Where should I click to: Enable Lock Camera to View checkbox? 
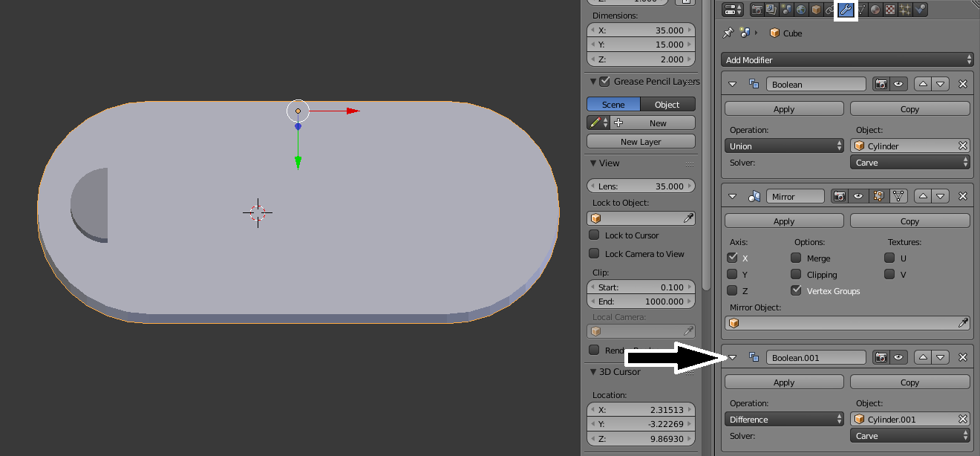[594, 253]
